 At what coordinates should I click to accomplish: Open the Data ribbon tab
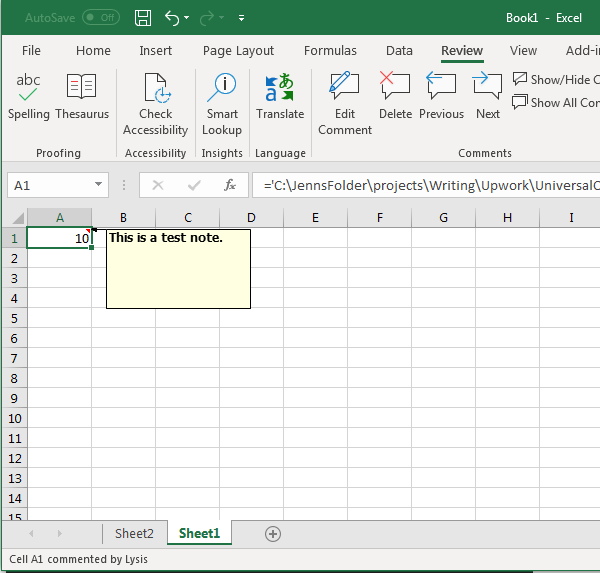tap(399, 51)
